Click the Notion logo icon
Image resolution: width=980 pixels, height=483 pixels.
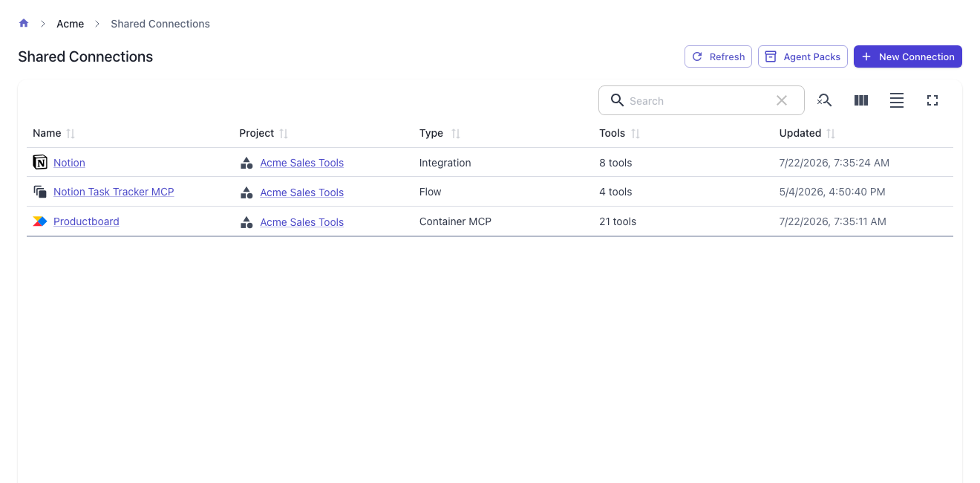click(x=40, y=162)
